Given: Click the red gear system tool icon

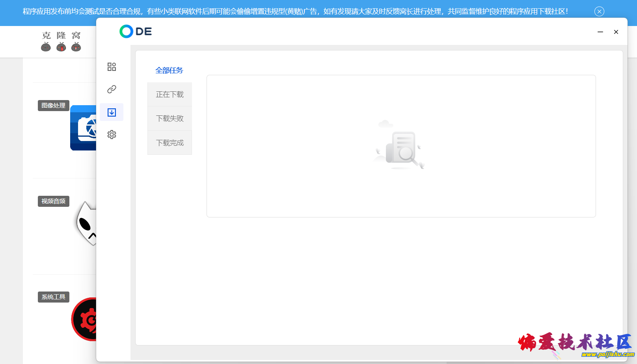Looking at the screenshot, I should [84, 319].
